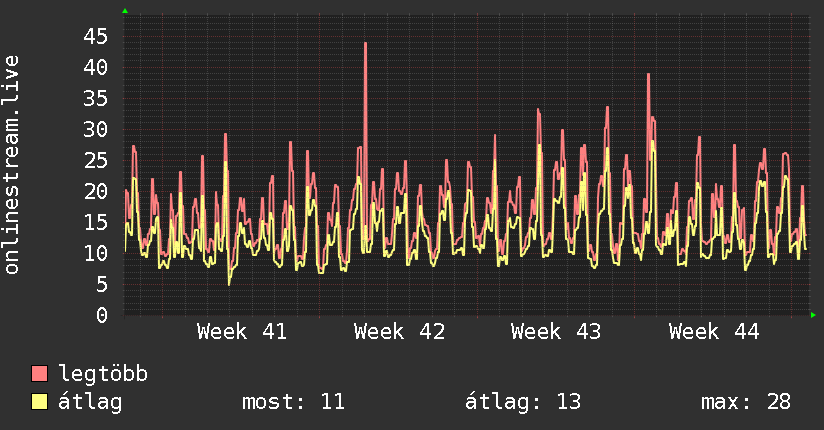Click the green arrow atop the y-axis

[125, 11]
